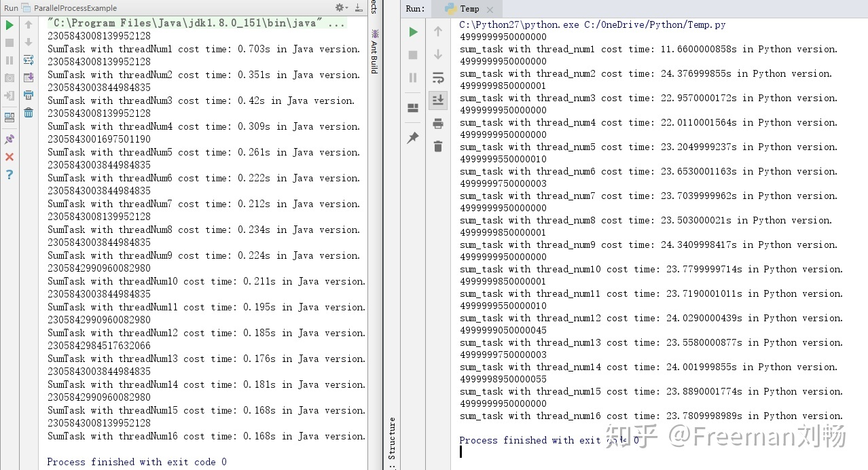
Task: Click value 2305843001697501190 in the Java output
Action: point(99,139)
